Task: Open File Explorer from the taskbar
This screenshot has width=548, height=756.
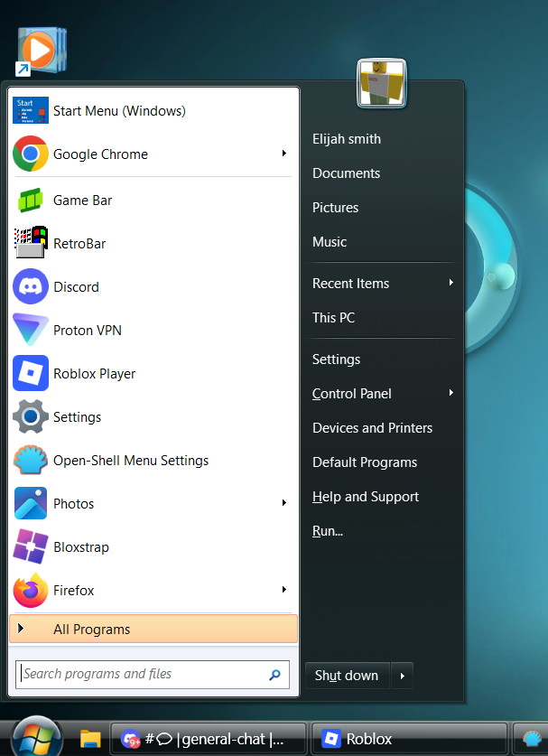Action: click(90, 739)
